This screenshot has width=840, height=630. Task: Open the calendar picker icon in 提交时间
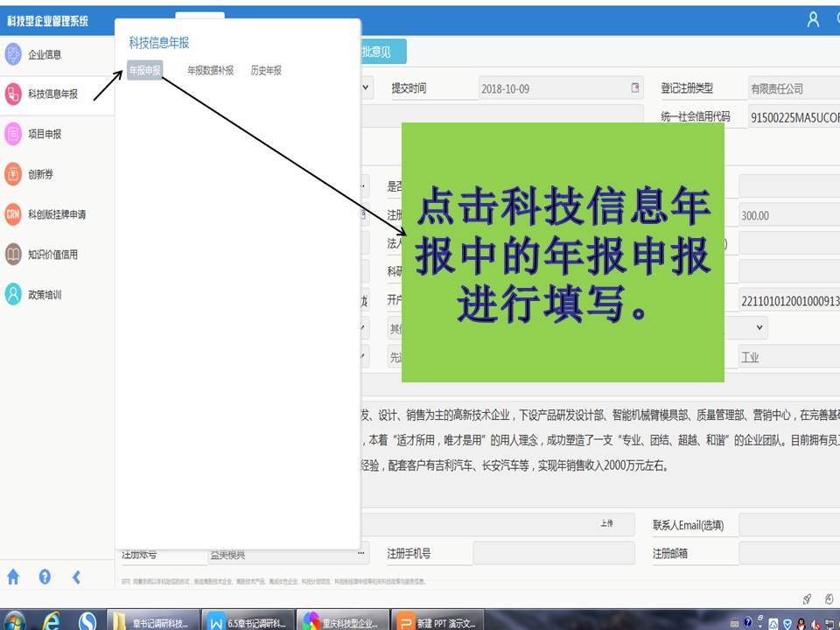[x=635, y=87]
